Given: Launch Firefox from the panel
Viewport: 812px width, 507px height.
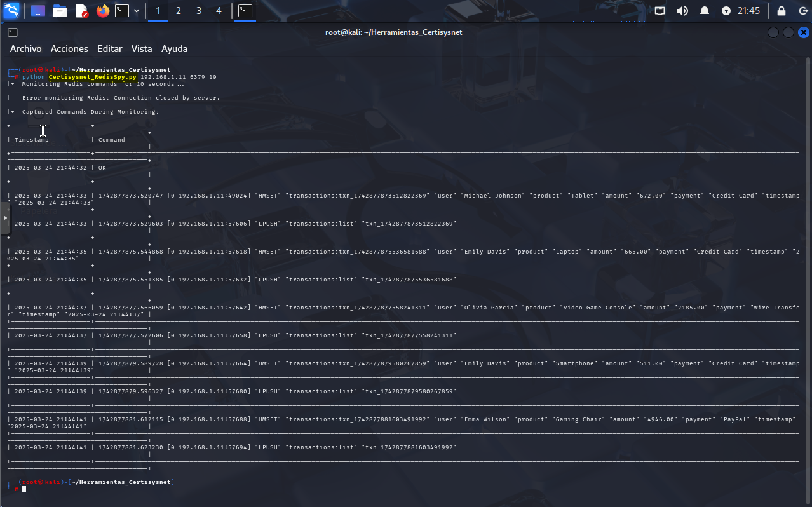Looking at the screenshot, I should coord(102,11).
